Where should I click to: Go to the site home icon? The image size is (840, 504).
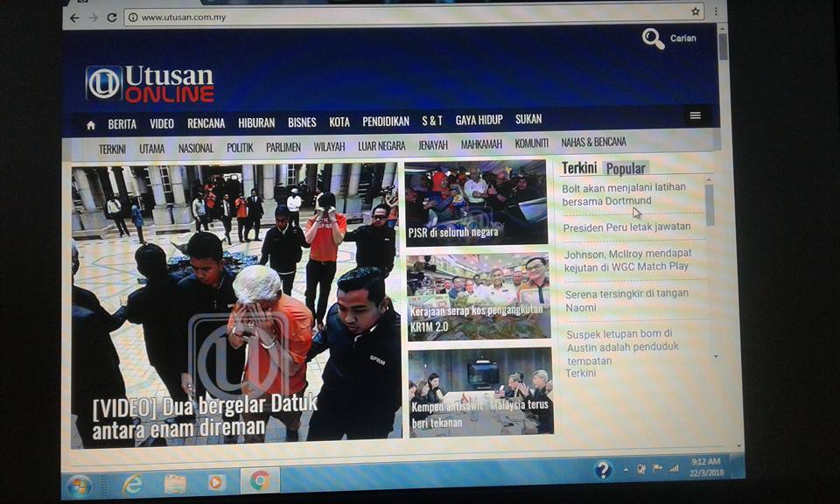tap(91, 124)
